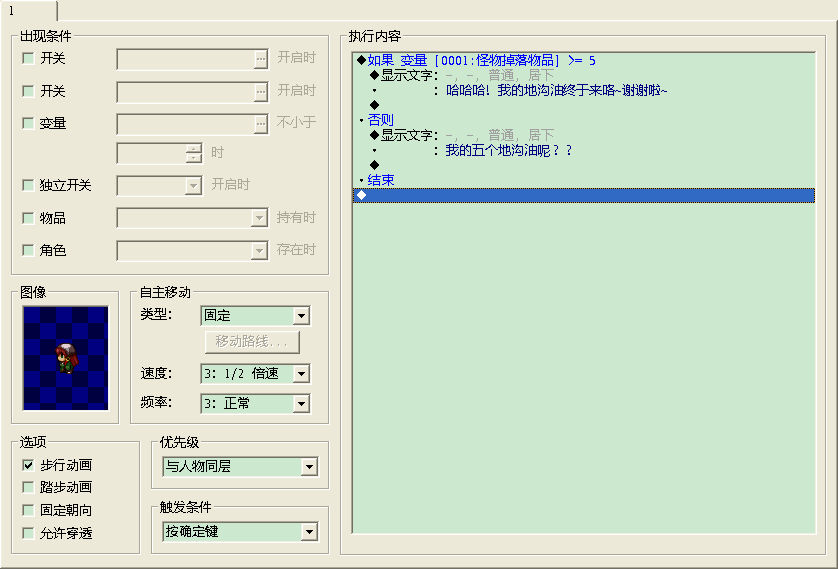The width and height of the screenshot is (838, 569).
Task: Check the 固定朝向 option
Action: 28,510
